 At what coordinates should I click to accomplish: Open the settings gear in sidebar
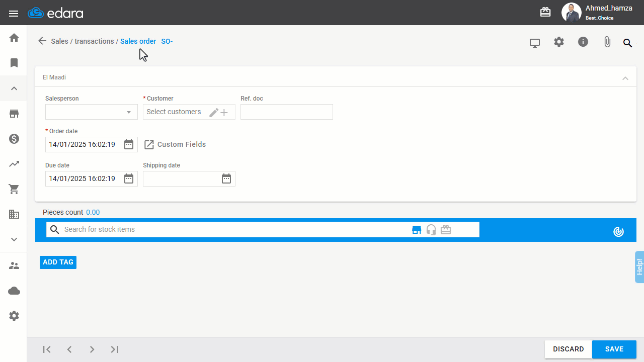[x=14, y=316]
